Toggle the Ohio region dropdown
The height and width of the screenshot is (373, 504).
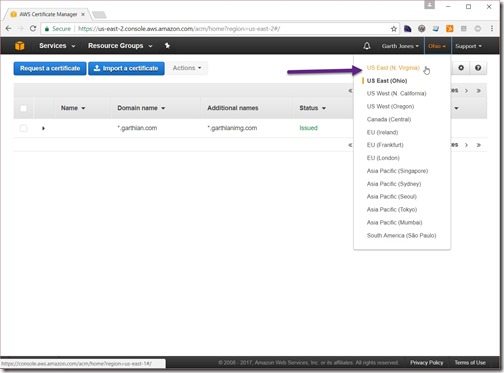tap(437, 46)
